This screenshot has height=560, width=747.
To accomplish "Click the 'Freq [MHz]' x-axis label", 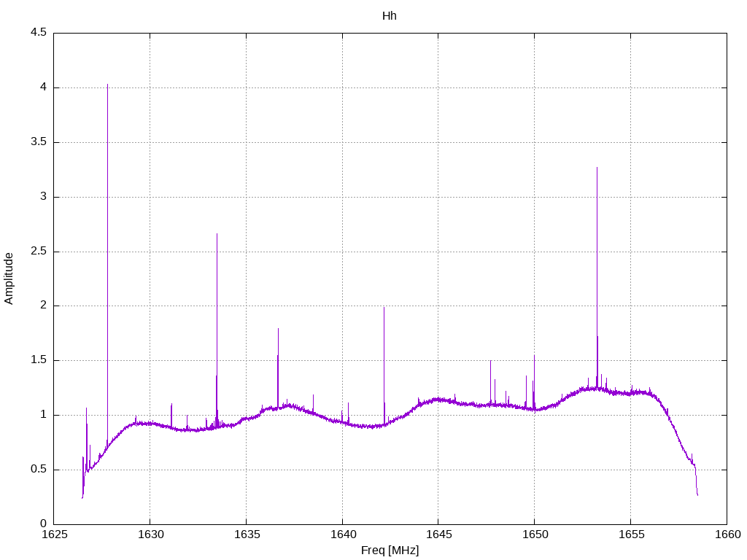I will [x=390, y=551].
